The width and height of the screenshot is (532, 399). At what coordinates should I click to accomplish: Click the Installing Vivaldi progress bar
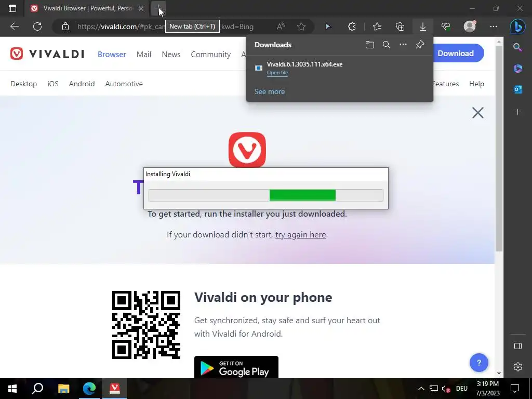[x=266, y=195]
